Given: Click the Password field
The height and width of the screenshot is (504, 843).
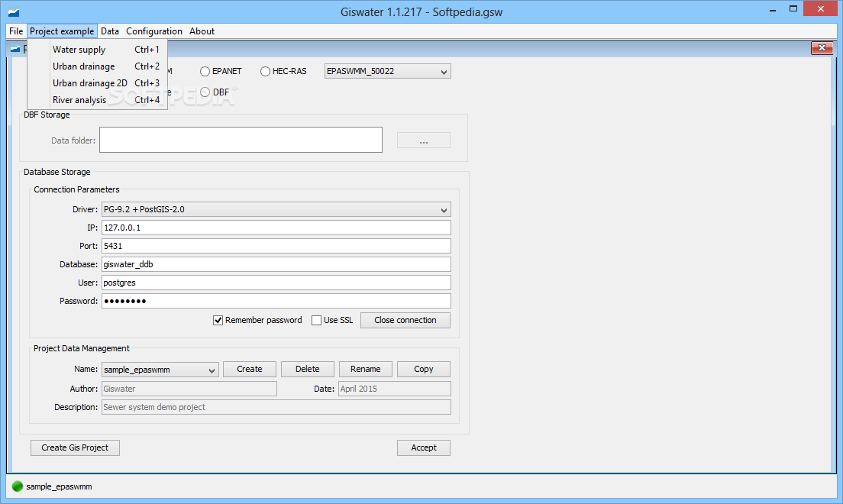Looking at the screenshot, I should pyautogui.click(x=276, y=301).
